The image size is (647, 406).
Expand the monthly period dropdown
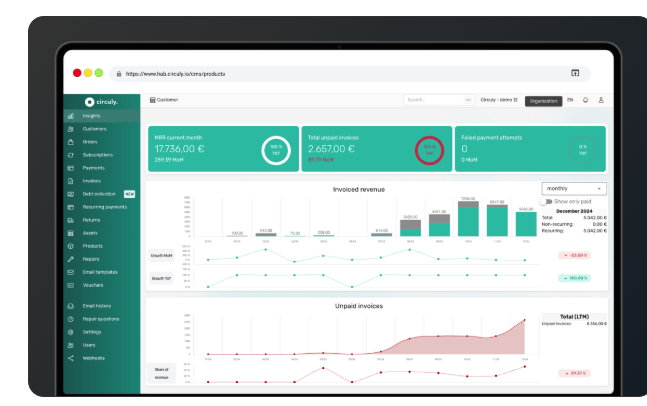[x=574, y=188]
